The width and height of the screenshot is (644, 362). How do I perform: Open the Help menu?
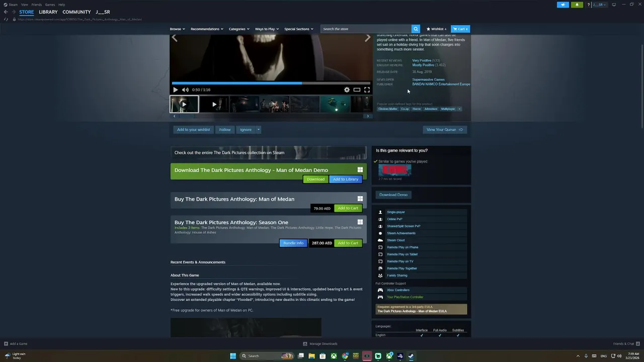[61, 5]
